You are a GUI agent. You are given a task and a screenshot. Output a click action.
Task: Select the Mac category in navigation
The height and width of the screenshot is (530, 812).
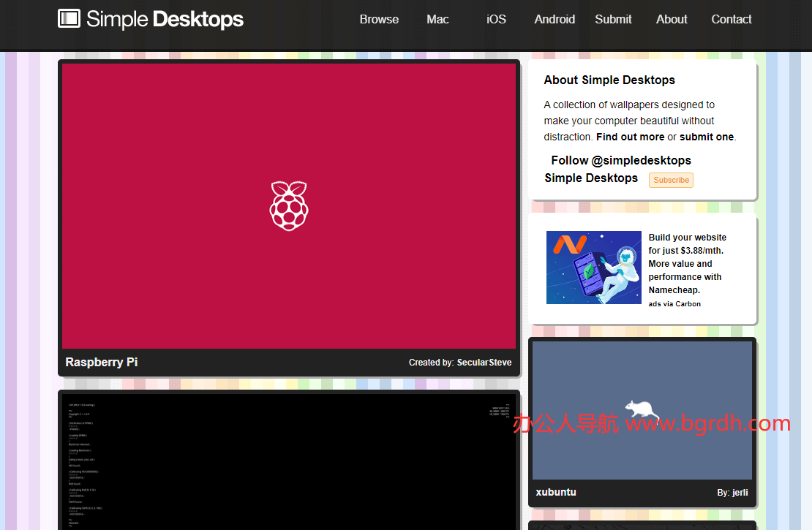pos(437,20)
